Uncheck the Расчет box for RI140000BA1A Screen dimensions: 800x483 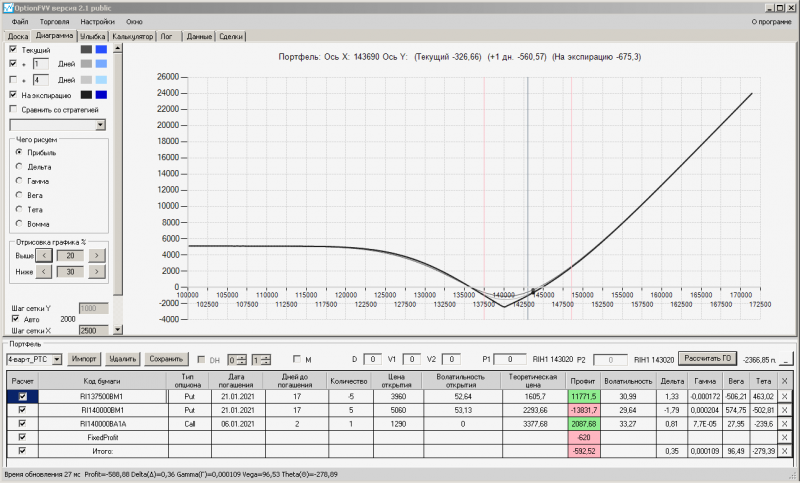click(x=22, y=423)
